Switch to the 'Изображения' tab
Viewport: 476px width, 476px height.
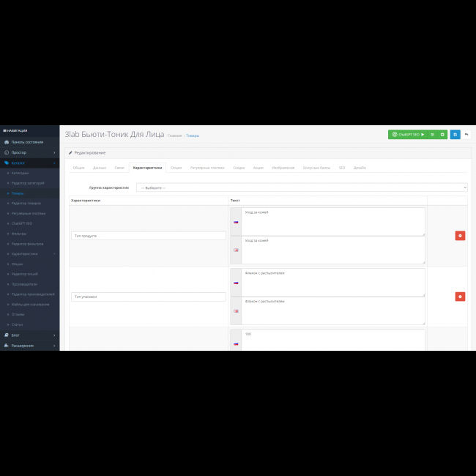pyautogui.click(x=283, y=168)
